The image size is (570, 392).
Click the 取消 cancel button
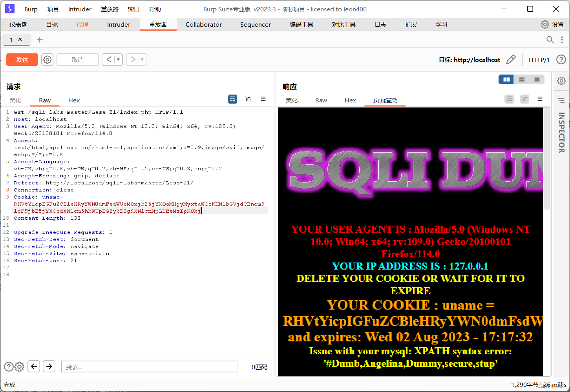pos(78,60)
